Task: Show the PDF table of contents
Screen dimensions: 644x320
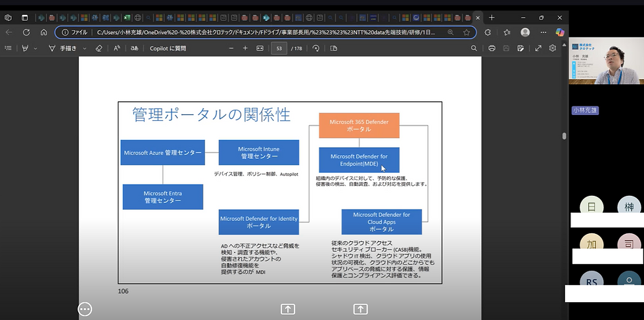Action: click(x=8, y=48)
